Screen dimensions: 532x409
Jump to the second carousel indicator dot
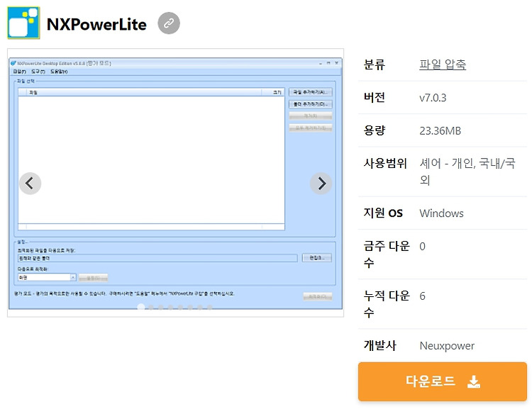coord(151,308)
